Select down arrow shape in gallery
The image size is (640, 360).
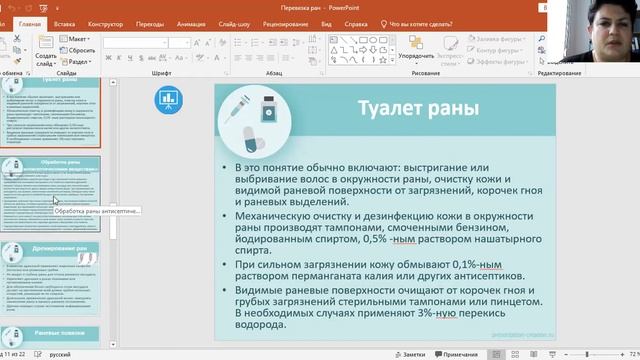[x=373, y=50]
